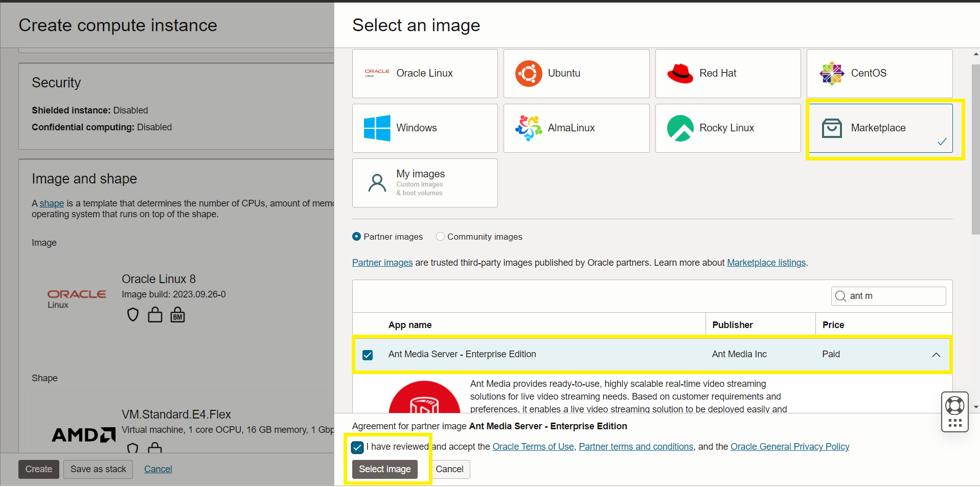Viewport: 980px width, 487px height.
Task: Select Community images radio button
Action: 440,237
